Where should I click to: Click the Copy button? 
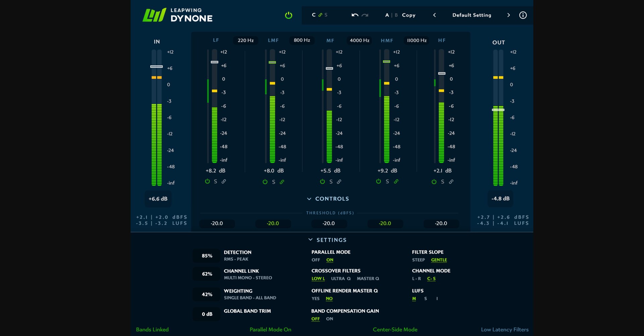[x=409, y=15]
